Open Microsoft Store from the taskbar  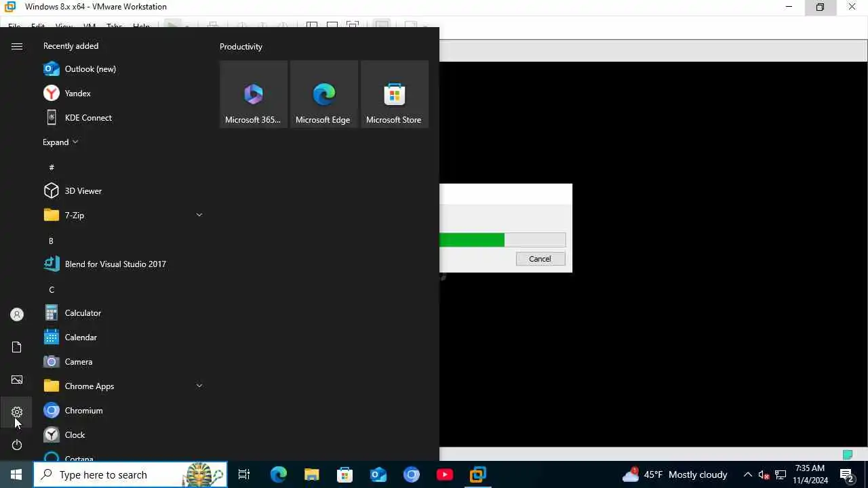pyautogui.click(x=344, y=474)
